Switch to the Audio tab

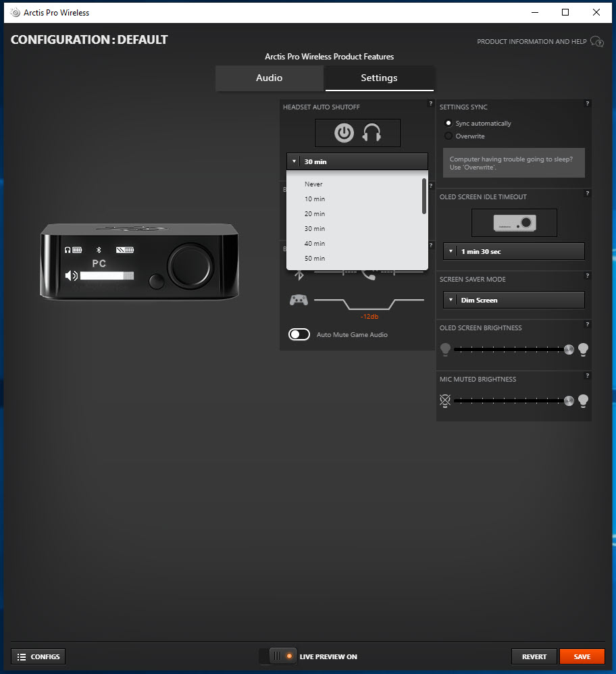click(x=269, y=78)
